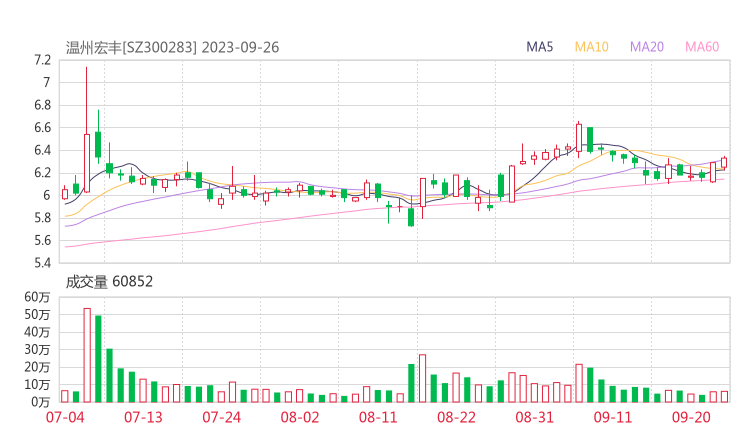Click the 09-20 date axis label
This screenshot has width=740, height=440.
pos(691,417)
